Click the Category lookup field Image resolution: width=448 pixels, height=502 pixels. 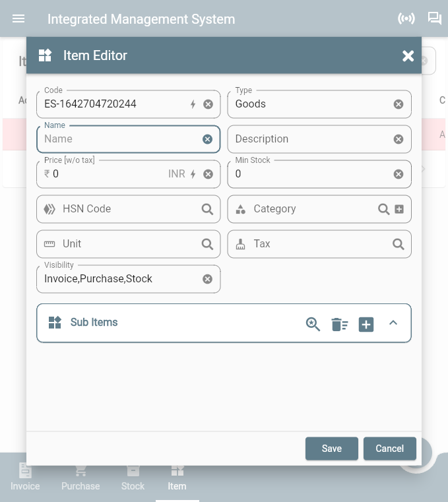(319, 209)
